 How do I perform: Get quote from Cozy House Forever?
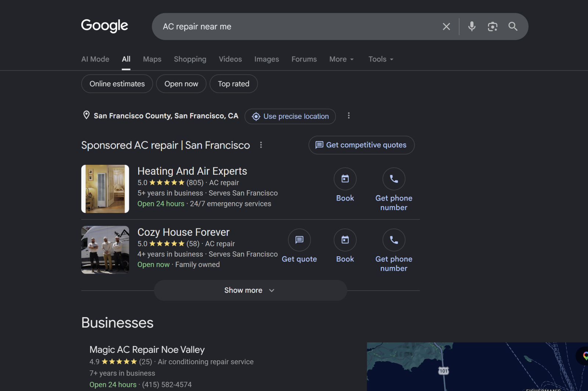tap(299, 246)
